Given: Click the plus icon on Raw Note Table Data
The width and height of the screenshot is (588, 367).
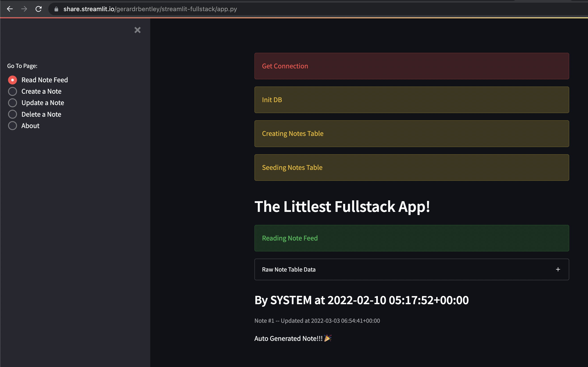Looking at the screenshot, I should pyautogui.click(x=558, y=269).
